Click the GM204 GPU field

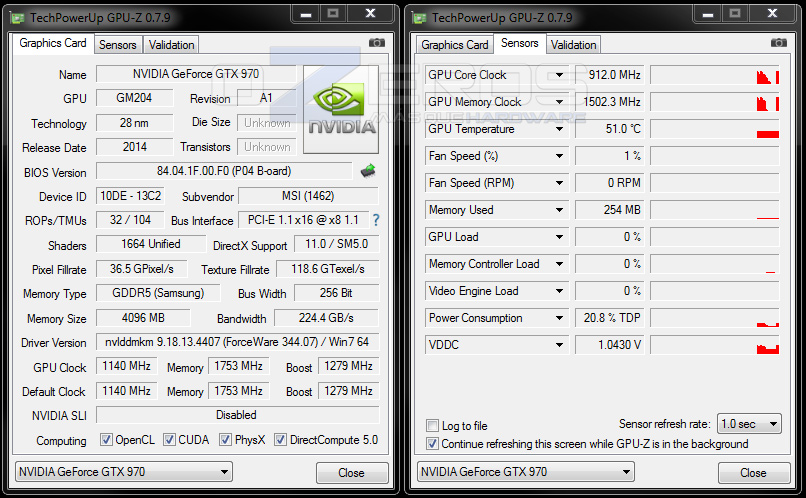click(135, 98)
